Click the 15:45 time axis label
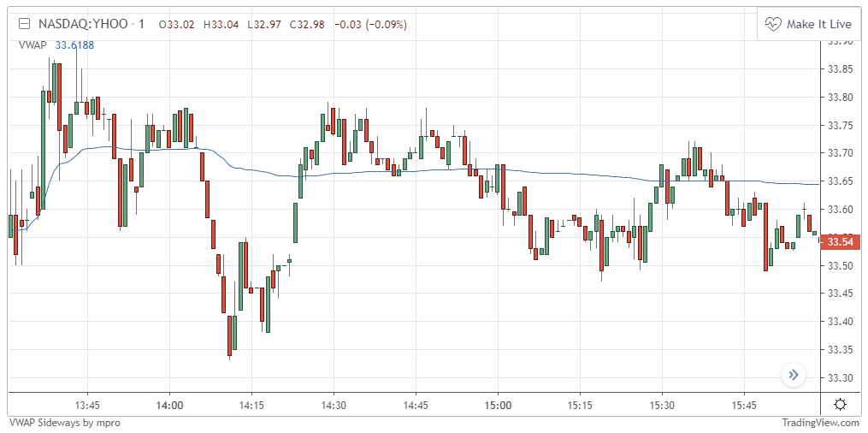This screenshot has height=433, width=868. (x=744, y=405)
